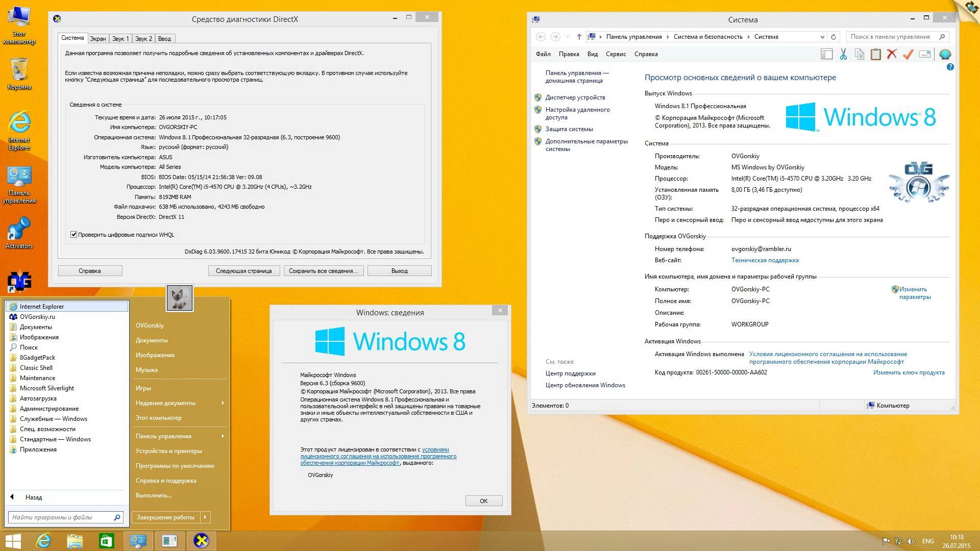Open the breadcrumb dropdown next to Система
This screenshot has height=551, width=980.
821,37
